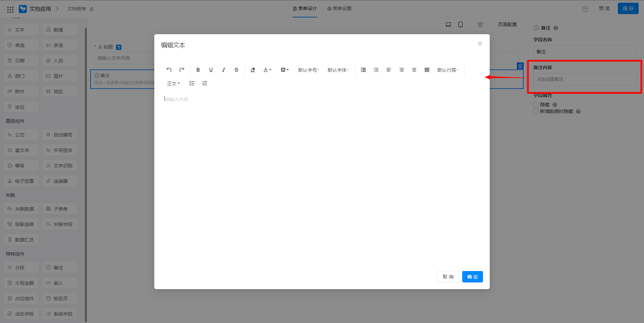The image size is (644, 323).
Task: Expand the 默认行高 line height dropdown
Action: coord(447,70)
